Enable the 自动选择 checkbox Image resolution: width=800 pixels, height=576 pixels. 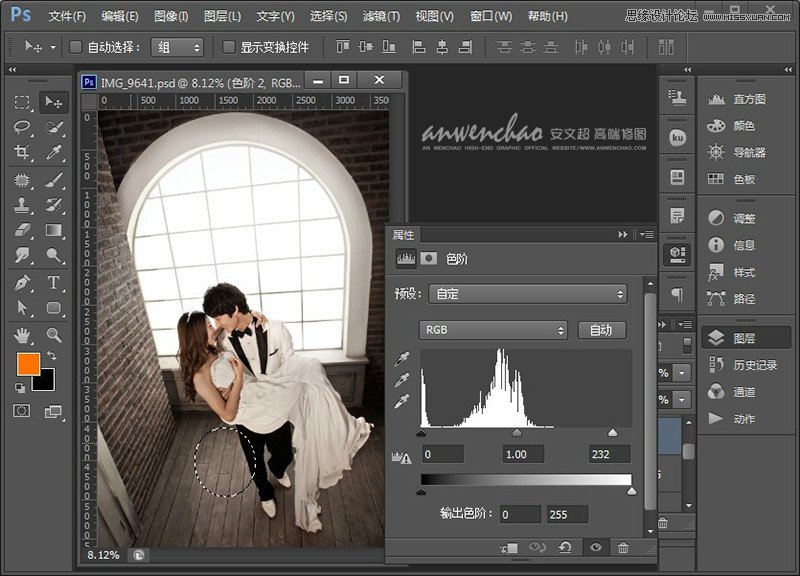(x=74, y=46)
